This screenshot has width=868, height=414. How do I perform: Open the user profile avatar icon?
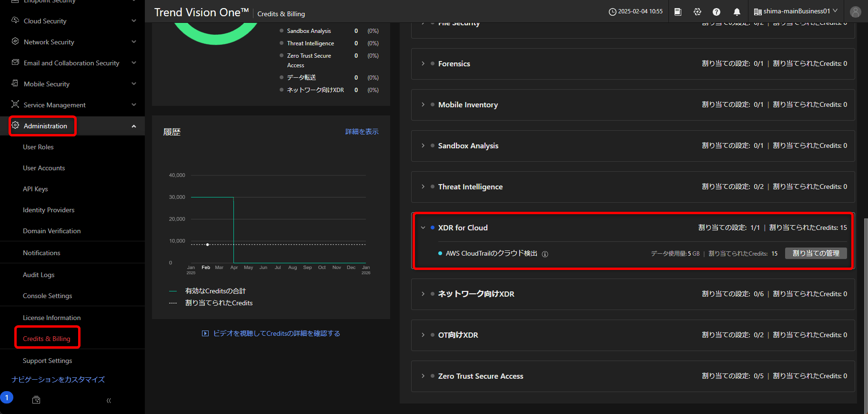856,12
